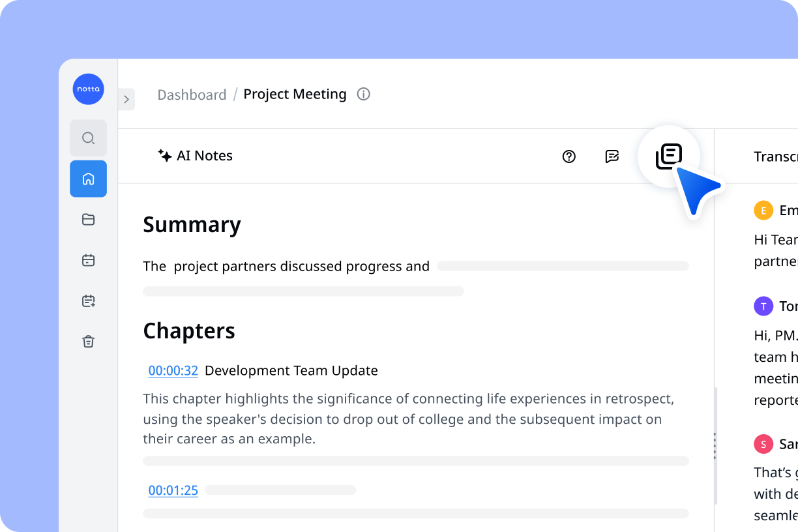Screen dimensions: 798x532
Task: Go to Dashboard breadcrumb
Action: pyautogui.click(x=192, y=95)
